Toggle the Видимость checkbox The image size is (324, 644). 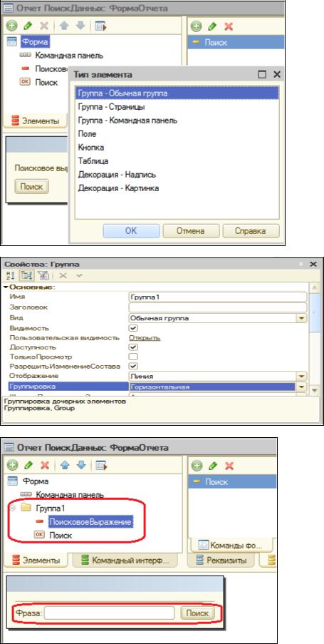click(x=133, y=328)
